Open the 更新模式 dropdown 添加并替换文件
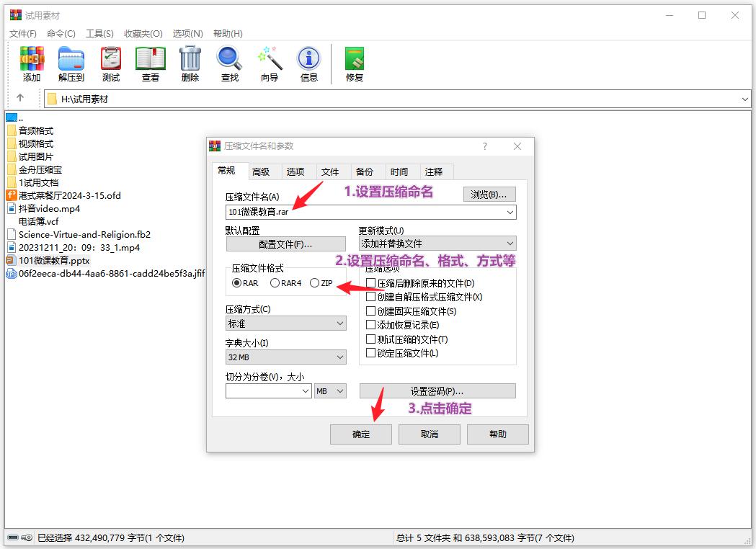This screenshot has width=756, height=549. point(437,244)
